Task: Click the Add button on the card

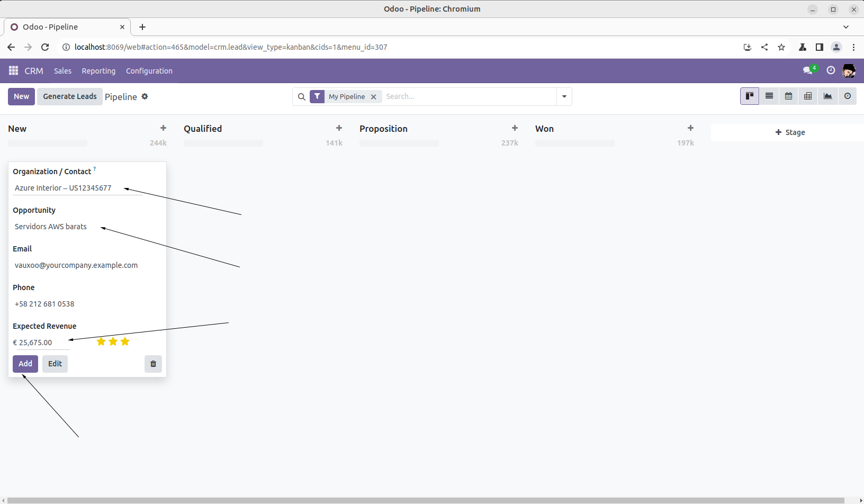Action: [25, 364]
